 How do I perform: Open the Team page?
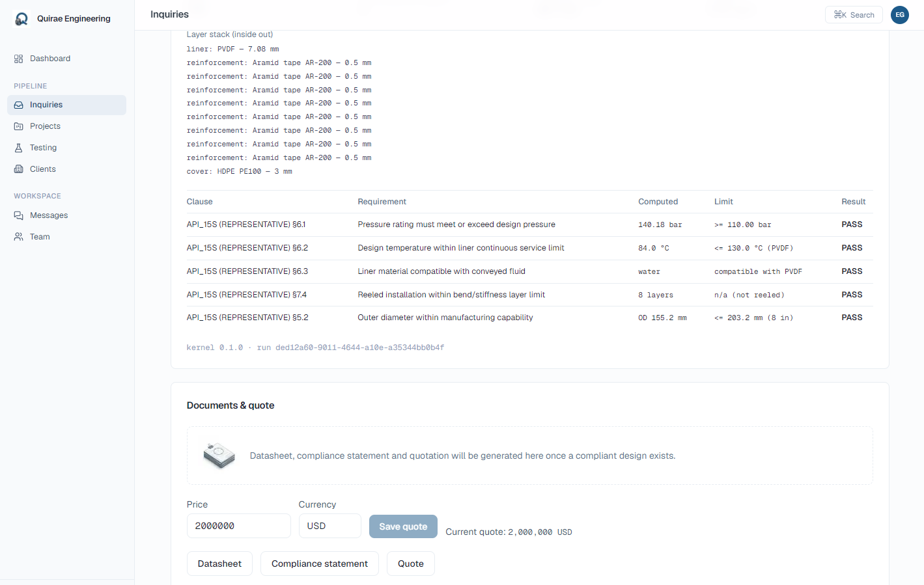pos(67,237)
